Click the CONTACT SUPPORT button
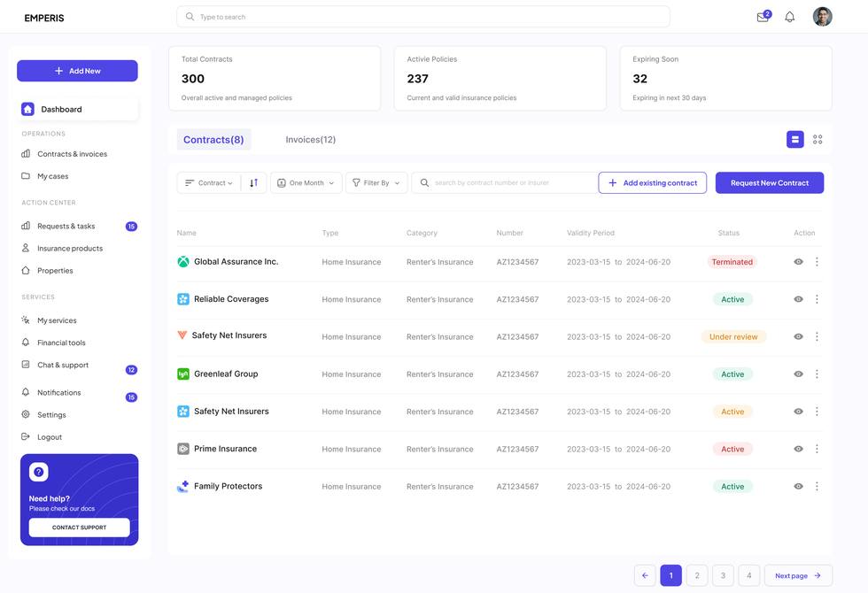 tap(79, 528)
